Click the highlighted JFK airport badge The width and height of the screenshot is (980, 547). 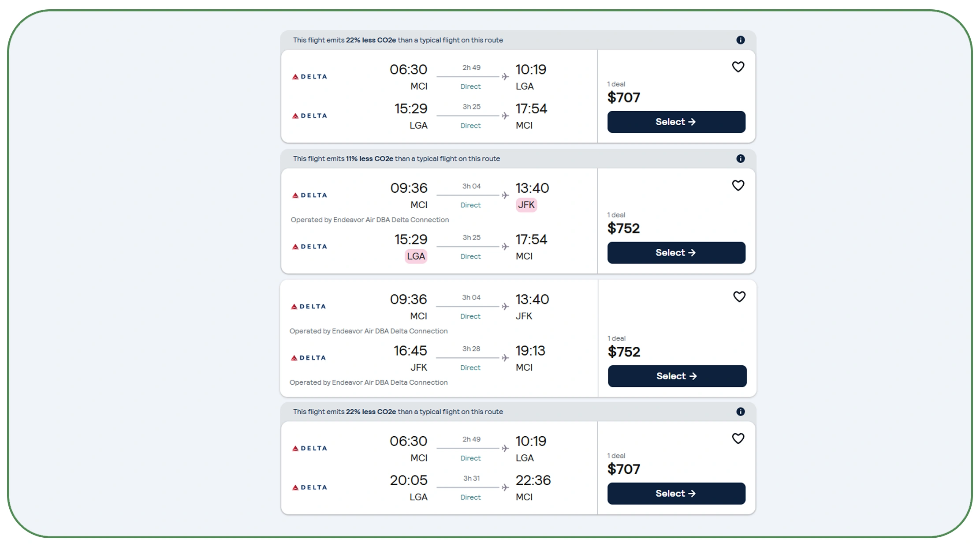click(526, 205)
